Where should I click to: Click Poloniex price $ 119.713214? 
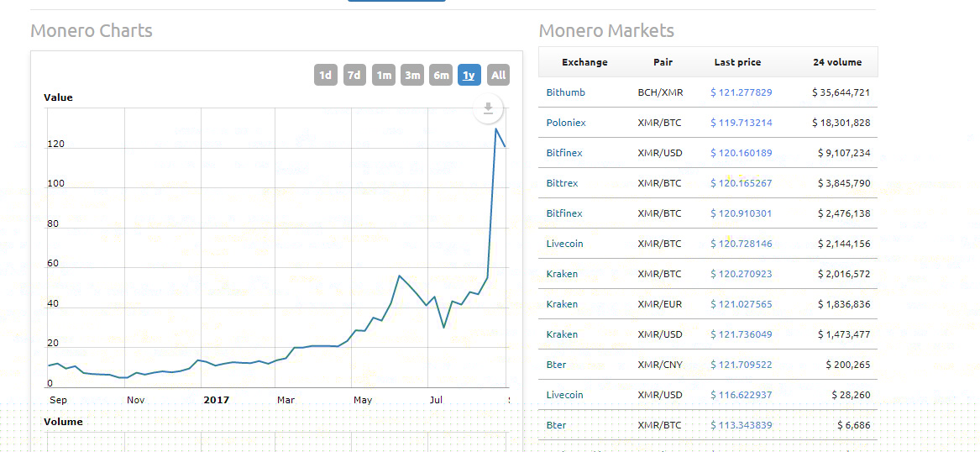coord(741,123)
